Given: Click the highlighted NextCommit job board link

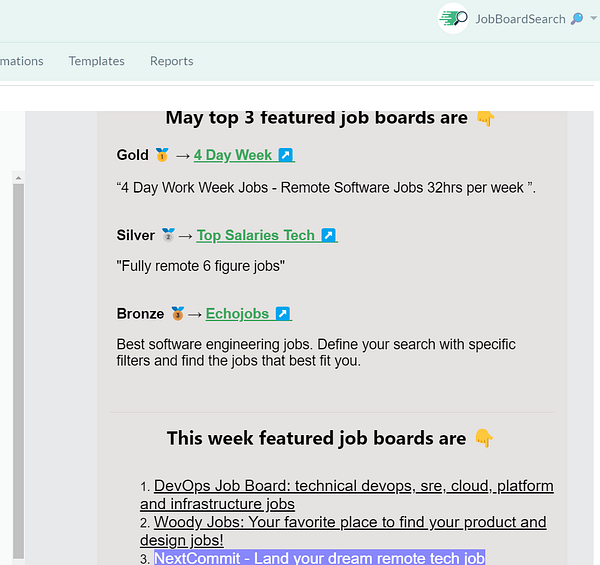Looking at the screenshot, I should tap(320, 557).
